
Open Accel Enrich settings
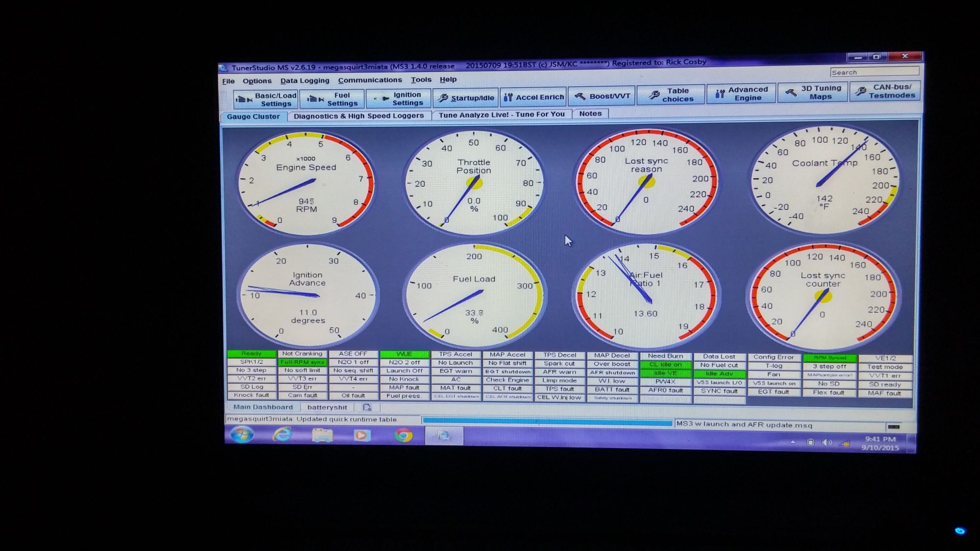click(x=533, y=97)
